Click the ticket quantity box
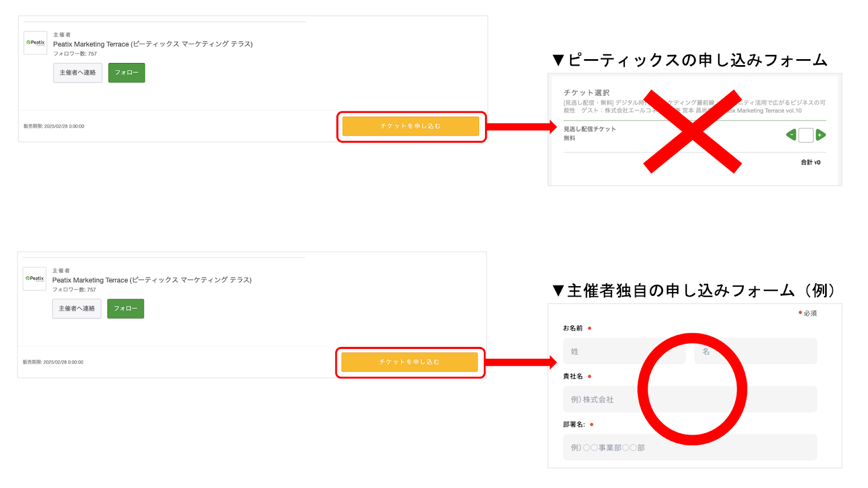The width and height of the screenshot is (868, 488). (x=806, y=135)
